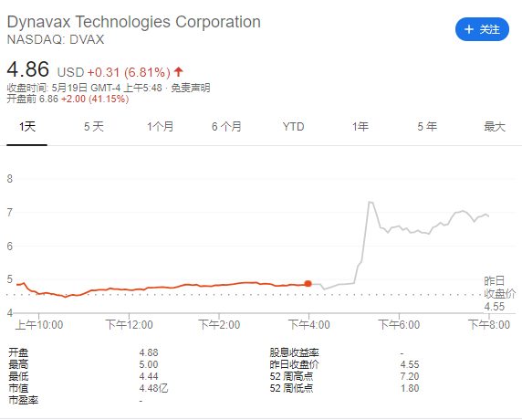
Task: Select the 5 年 tab
Action: click(x=427, y=127)
